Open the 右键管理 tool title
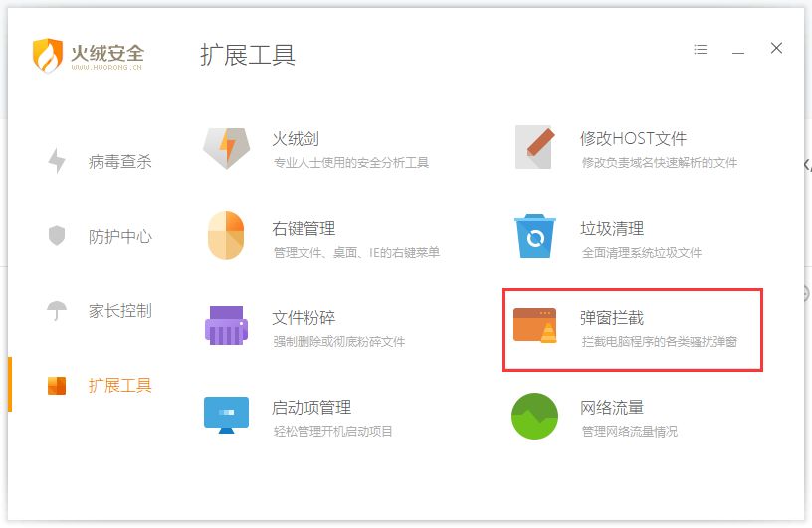The width and height of the screenshot is (812, 528). click(304, 229)
